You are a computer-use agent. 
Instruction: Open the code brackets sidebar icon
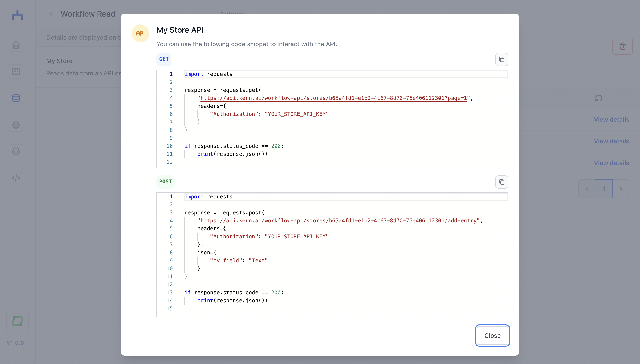tap(16, 178)
